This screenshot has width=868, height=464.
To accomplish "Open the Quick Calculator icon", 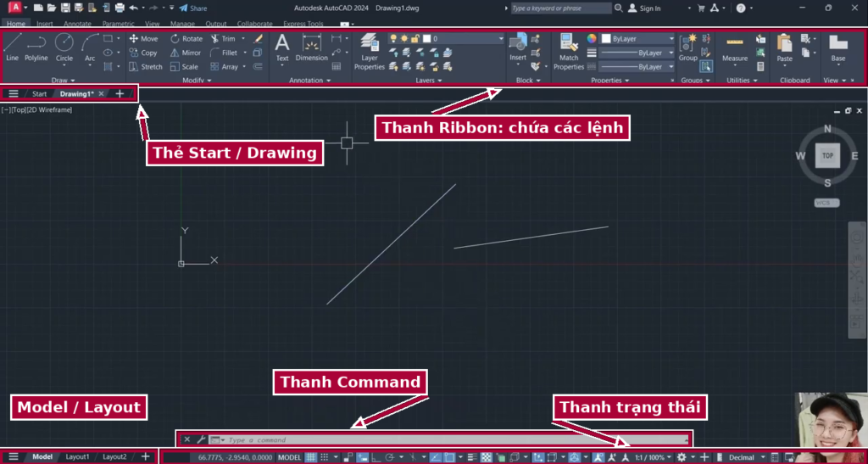I will pos(760,66).
